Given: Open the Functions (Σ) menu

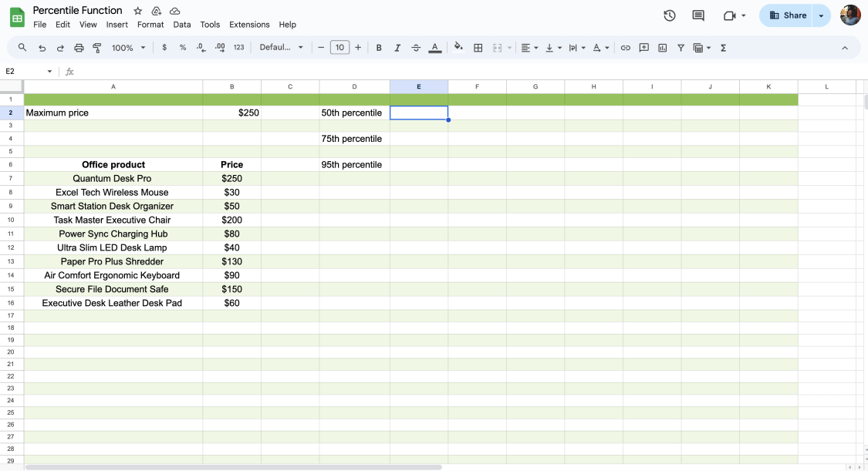Looking at the screenshot, I should coord(722,47).
